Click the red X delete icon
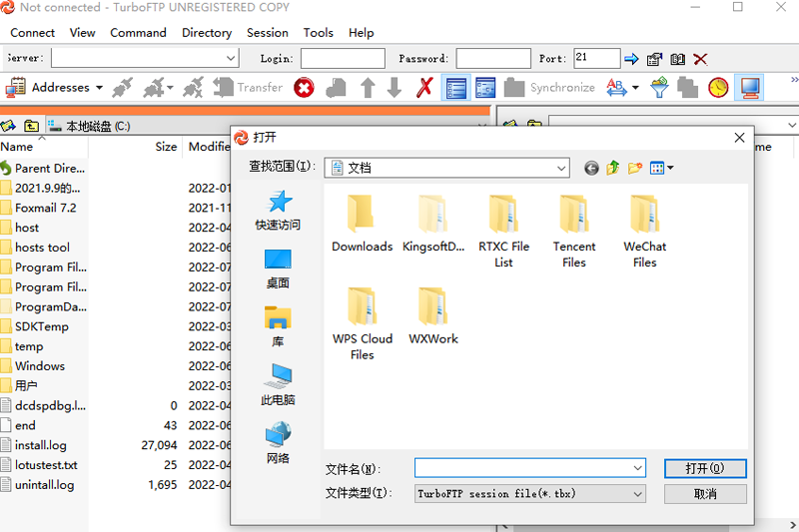799x532 pixels. 424,88
